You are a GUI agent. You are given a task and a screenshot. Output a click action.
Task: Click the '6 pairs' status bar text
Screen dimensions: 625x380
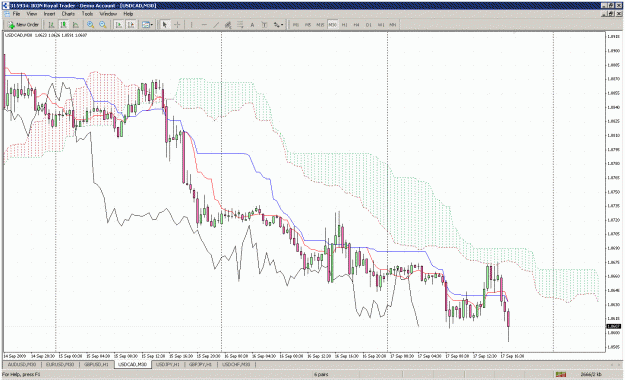click(x=321, y=374)
